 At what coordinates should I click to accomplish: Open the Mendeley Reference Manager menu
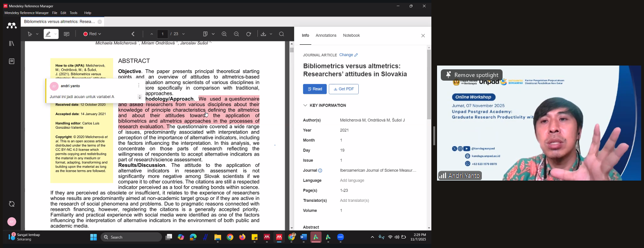click(26, 13)
